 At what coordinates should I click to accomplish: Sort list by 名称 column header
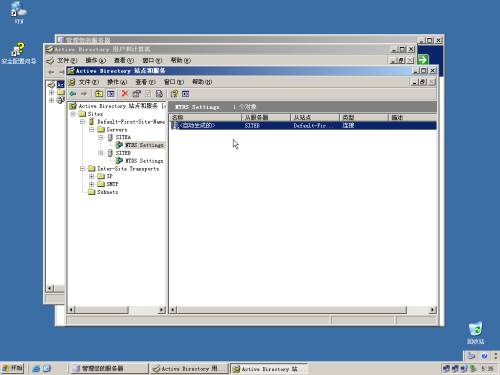pos(205,117)
